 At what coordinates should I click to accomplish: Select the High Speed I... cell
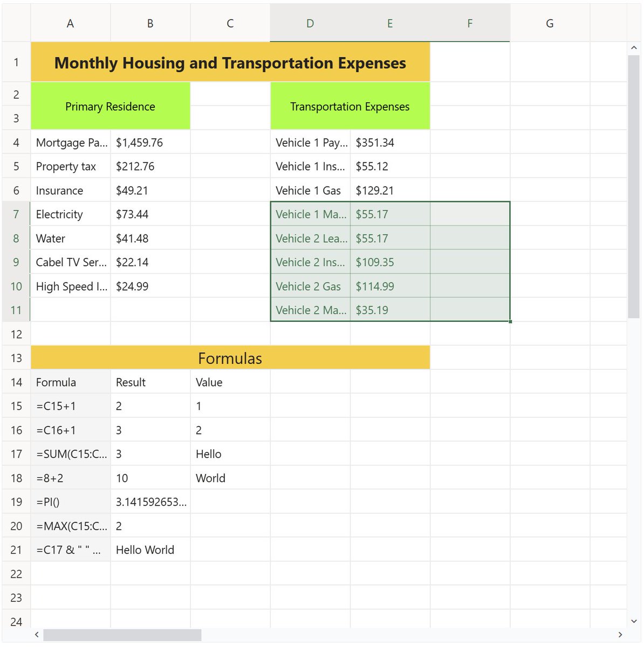point(71,286)
